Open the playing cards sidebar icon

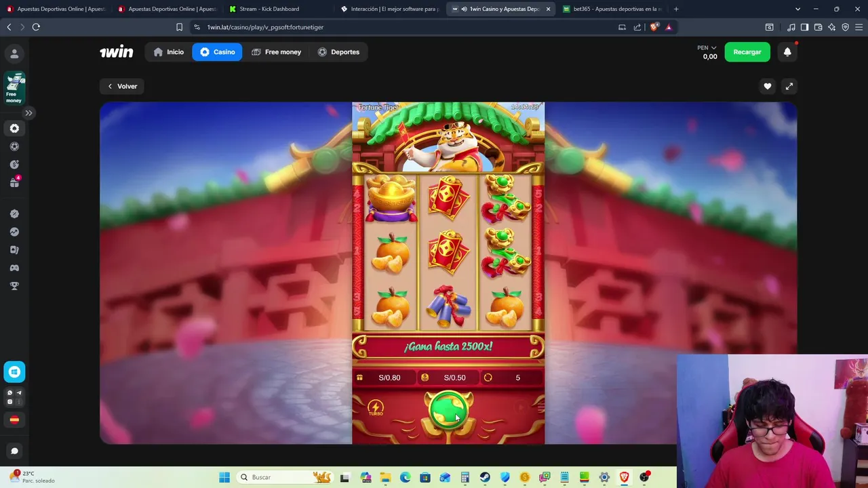point(14,250)
